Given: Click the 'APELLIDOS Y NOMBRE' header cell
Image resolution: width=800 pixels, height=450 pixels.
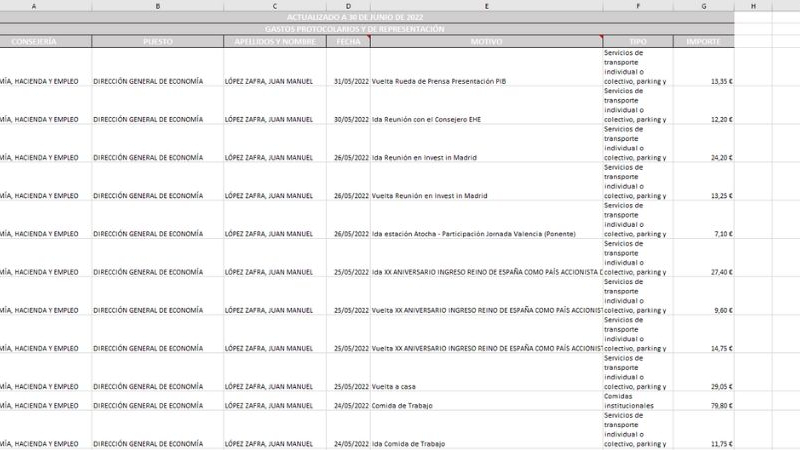Looking at the screenshot, I should click(x=275, y=41).
